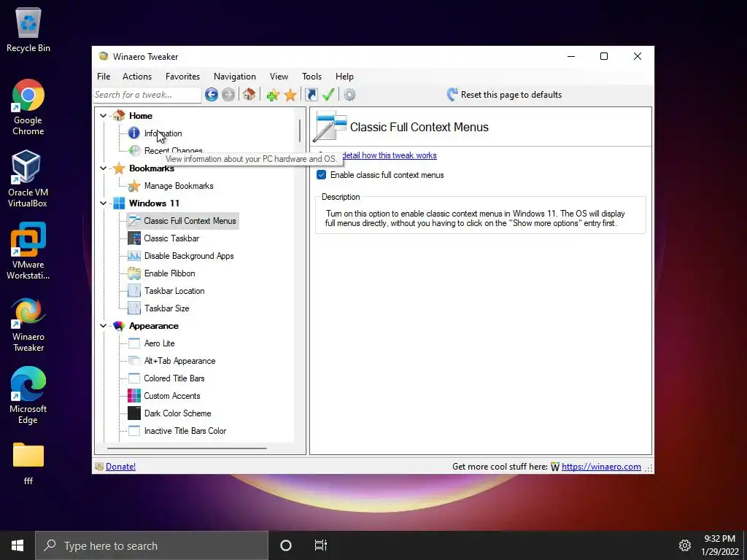Open the Donate! link

120,467
